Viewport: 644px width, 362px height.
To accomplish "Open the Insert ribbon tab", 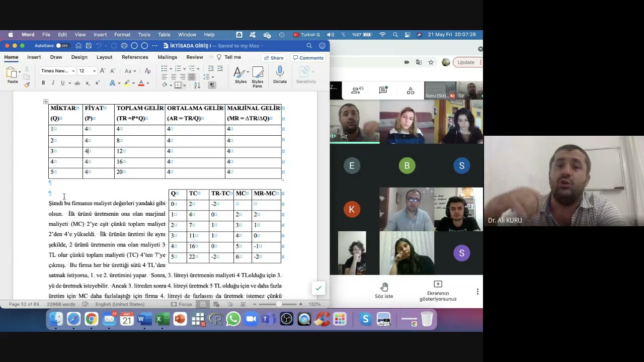I will pyautogui.click(x=34, y=57).
